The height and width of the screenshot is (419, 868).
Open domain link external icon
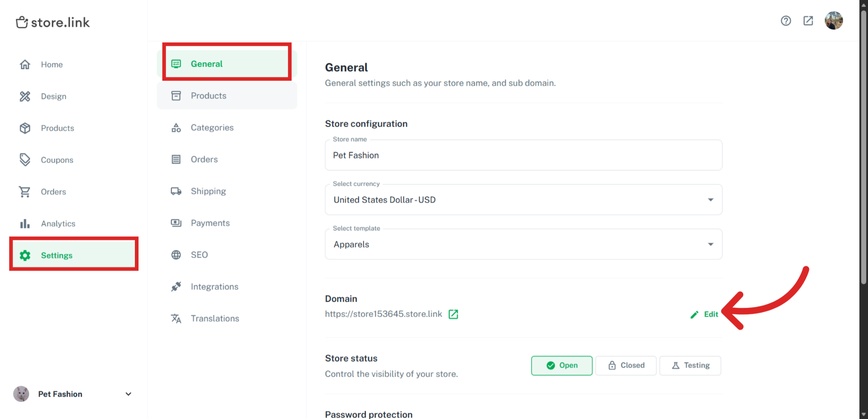[453, 314]
